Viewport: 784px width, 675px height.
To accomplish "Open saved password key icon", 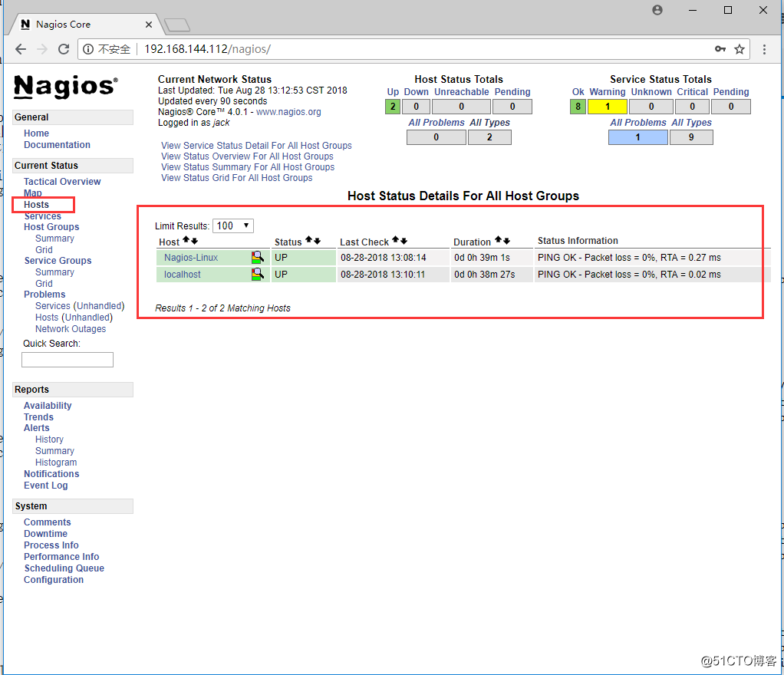I will click(x=720, y=49).
